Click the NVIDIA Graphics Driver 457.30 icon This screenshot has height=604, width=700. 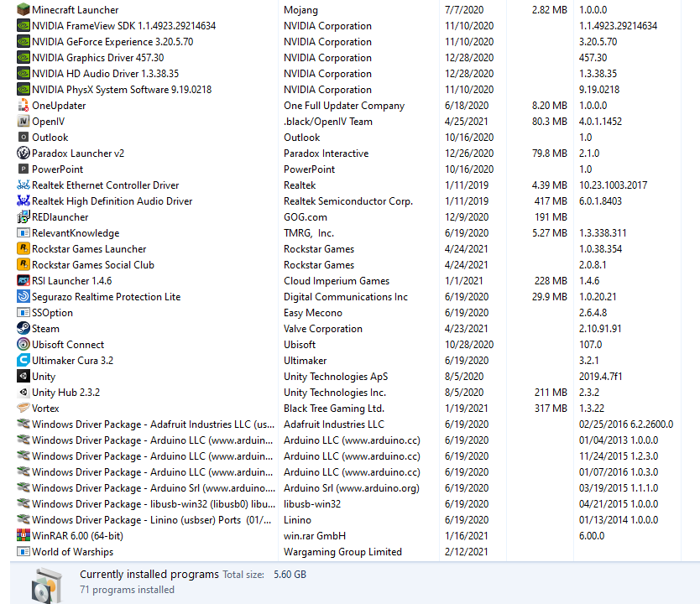[x=24, y=58]
